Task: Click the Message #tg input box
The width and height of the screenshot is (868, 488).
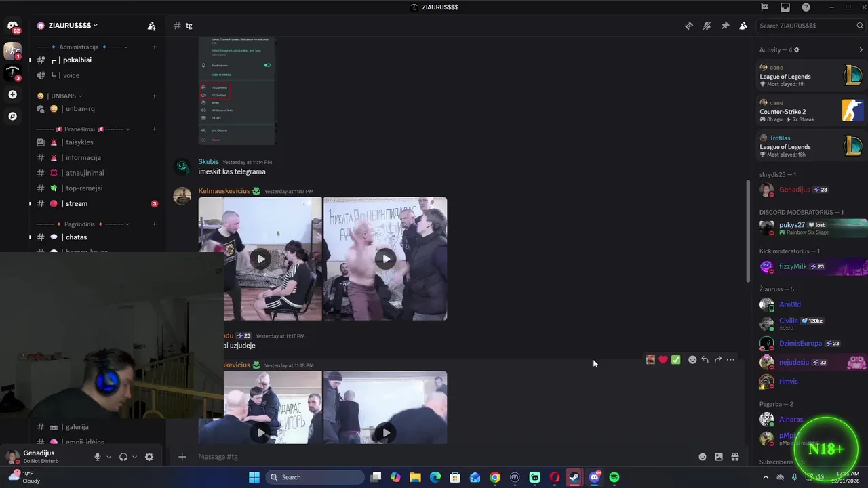Action: [x=444, y=457]
